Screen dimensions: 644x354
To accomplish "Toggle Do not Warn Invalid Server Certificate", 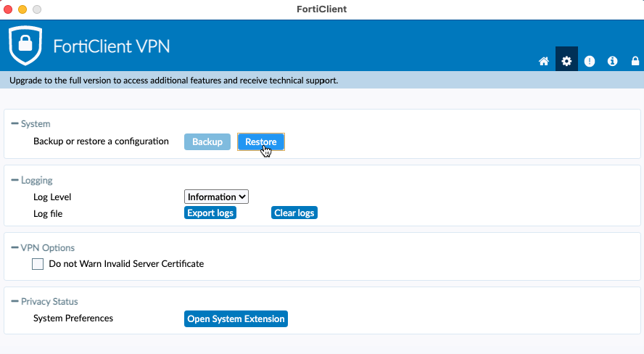I will click(38, 264).
